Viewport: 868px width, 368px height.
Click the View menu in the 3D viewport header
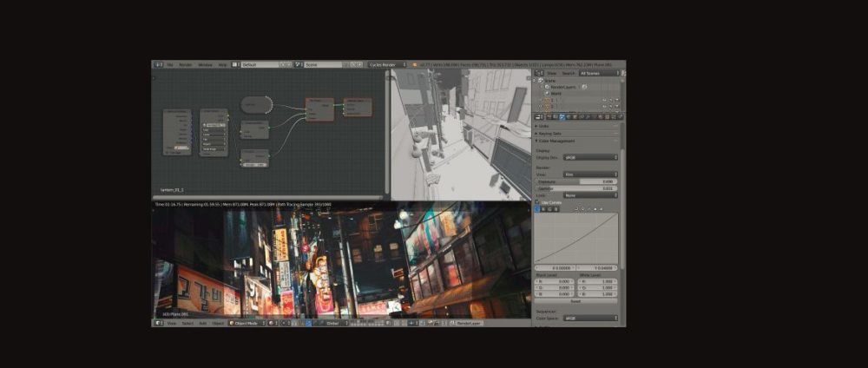pyautogui.click(x=171, y=323)
